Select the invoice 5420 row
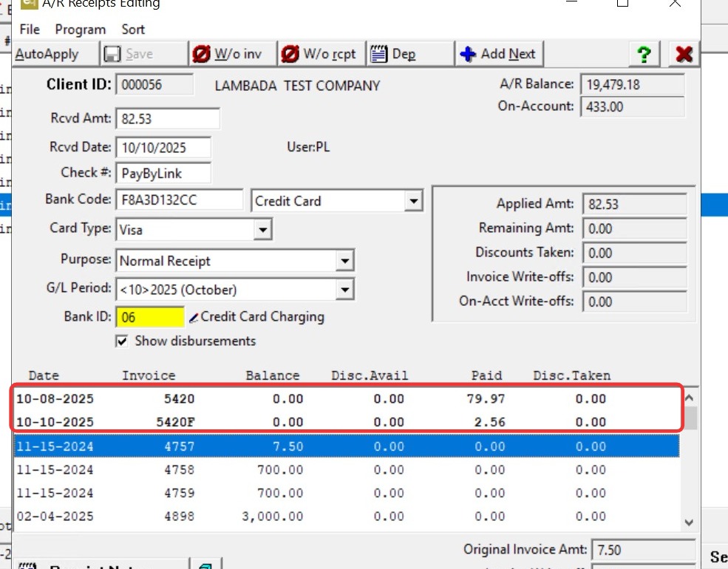Screen dimensions: 728x569 (x=347, y=399)
